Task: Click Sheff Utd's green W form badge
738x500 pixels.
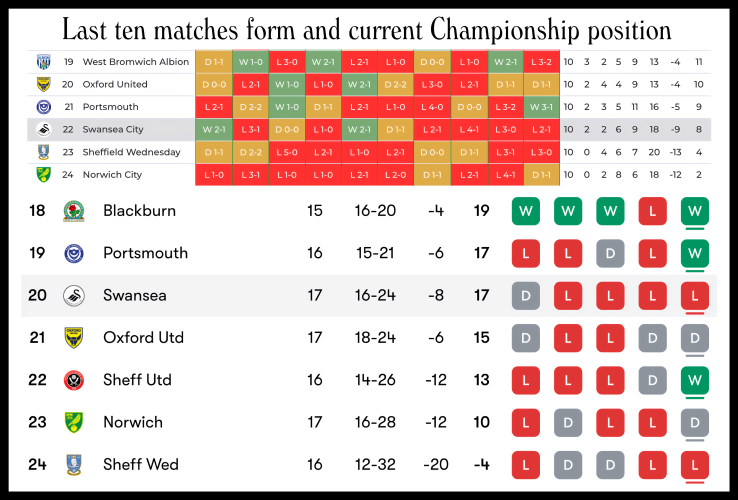Action: click(x=695, y=380)
